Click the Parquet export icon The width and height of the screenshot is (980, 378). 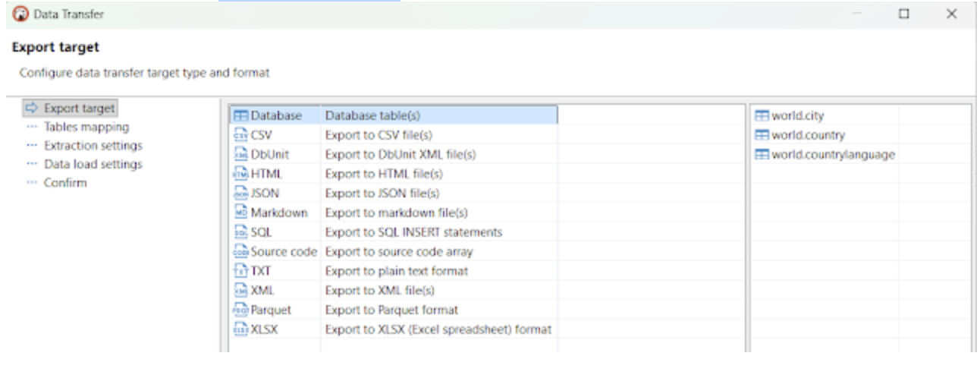click(x=240, y=310)
